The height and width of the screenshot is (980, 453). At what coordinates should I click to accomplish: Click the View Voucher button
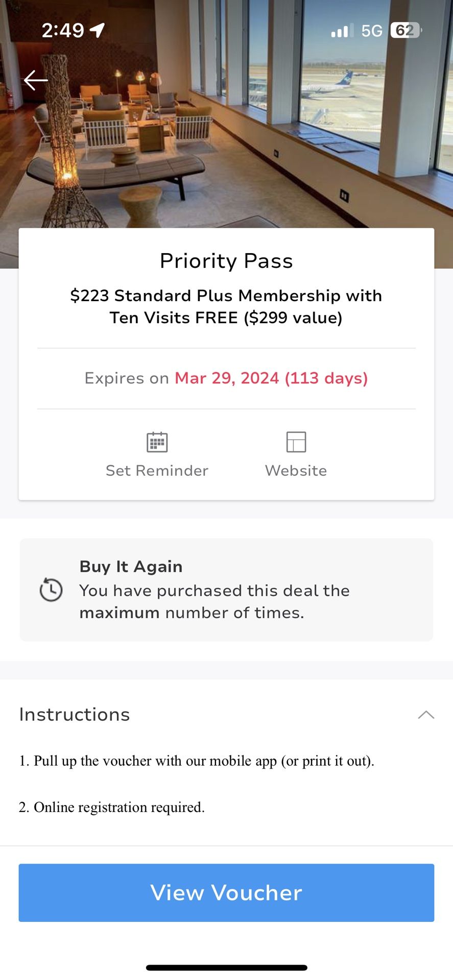click(226, 893)
